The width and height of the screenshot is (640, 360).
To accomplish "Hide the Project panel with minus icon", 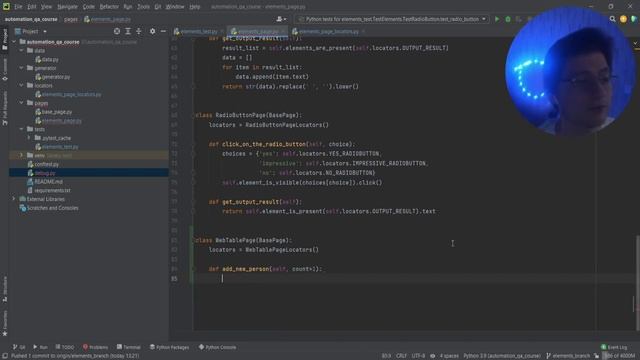I will point(163,31).
